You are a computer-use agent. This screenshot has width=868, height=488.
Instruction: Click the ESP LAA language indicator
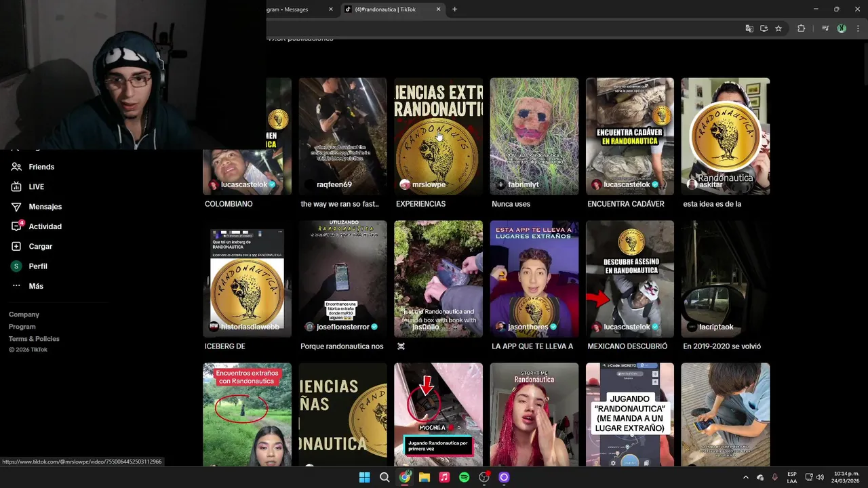(x=792, y=477)
